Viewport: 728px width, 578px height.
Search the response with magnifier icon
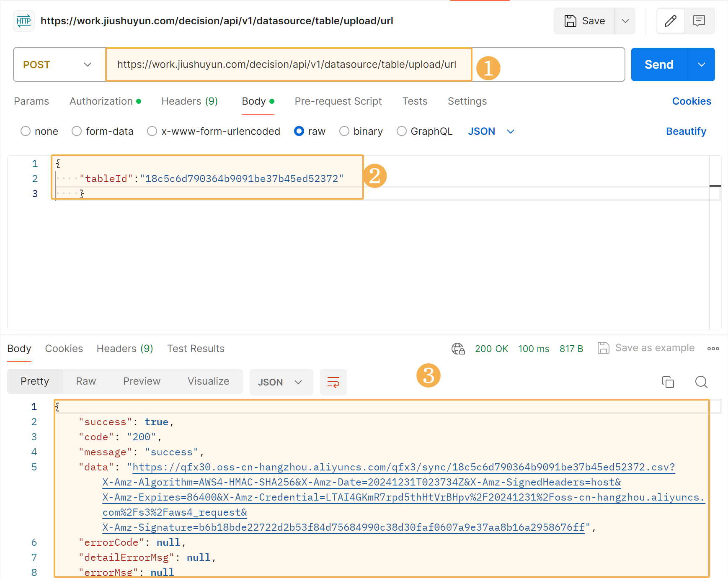[x=701, y=382]
